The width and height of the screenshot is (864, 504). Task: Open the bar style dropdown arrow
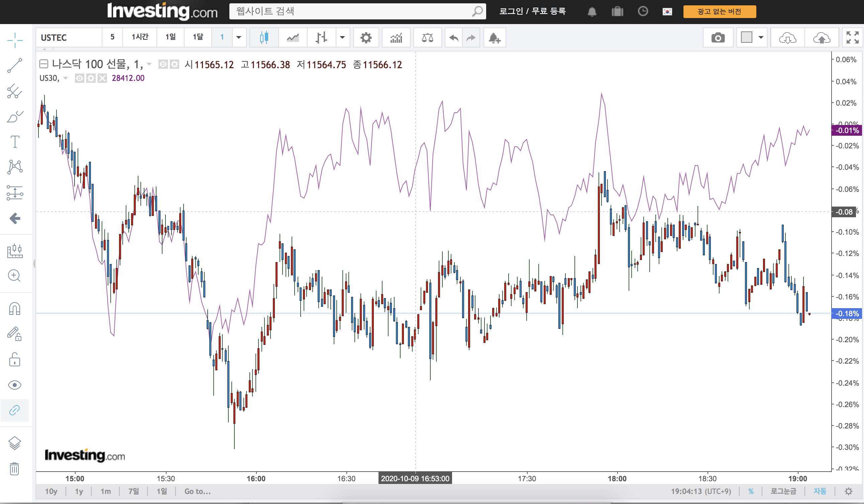coord(342,37)
